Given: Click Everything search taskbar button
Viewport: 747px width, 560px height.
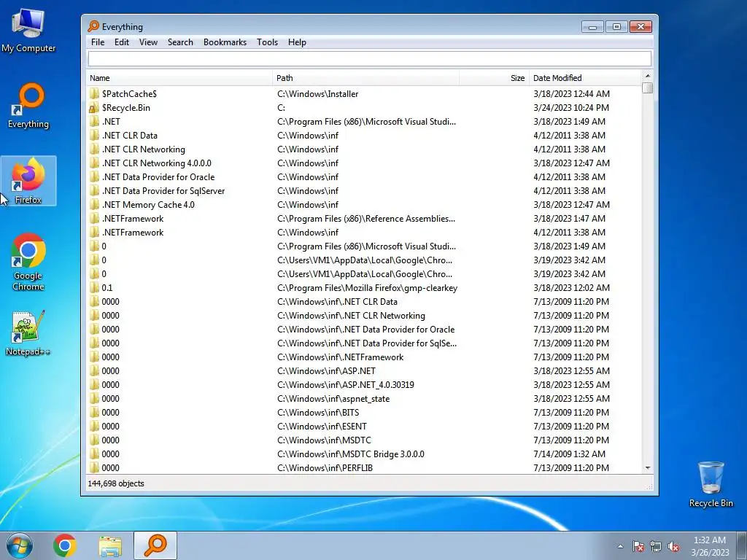Looking at the screenshot, I should click(x=155, y=545).
